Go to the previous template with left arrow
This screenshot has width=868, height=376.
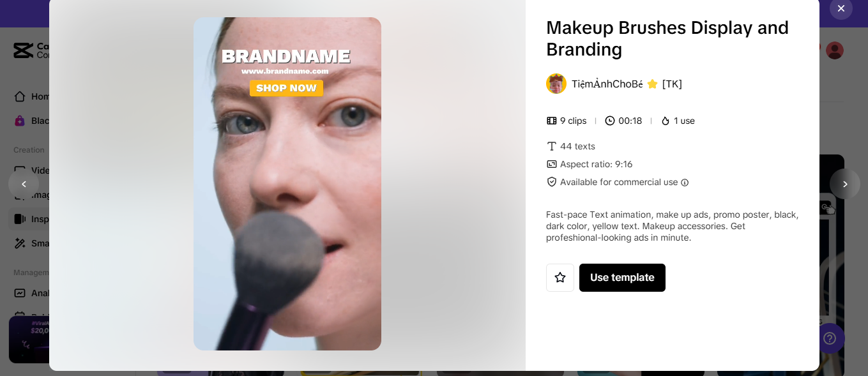24,184
